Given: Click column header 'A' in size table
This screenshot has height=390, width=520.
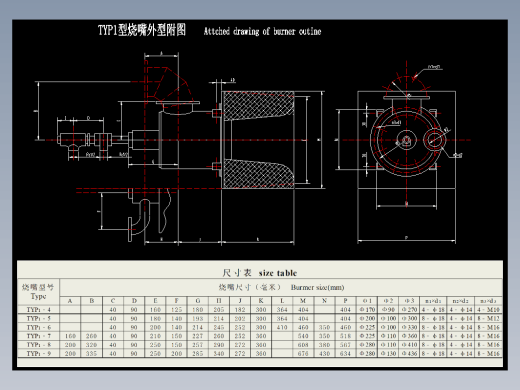Looking at the screenshot, I should point(70,301).
